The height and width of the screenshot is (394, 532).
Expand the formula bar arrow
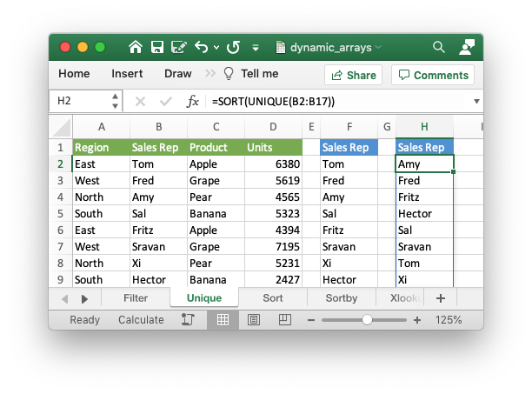tap(476, 101)
